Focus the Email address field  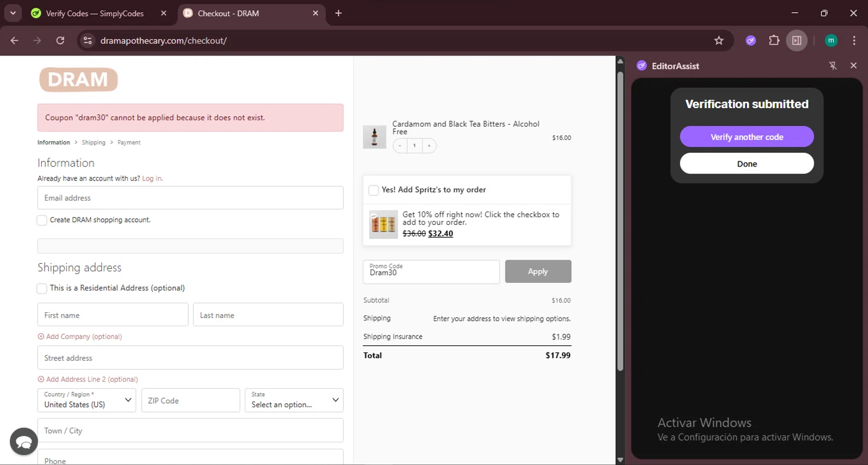click(190, 198)
